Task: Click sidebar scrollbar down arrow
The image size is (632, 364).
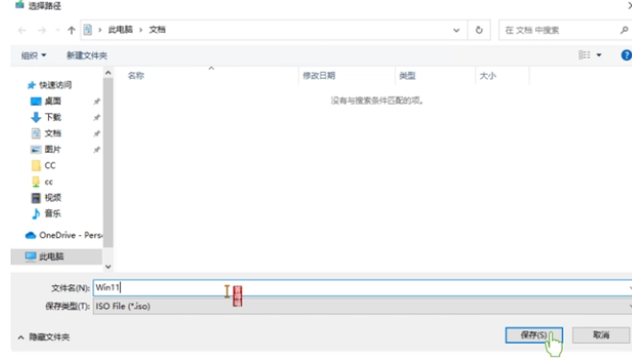Action: tap(108, 266)
